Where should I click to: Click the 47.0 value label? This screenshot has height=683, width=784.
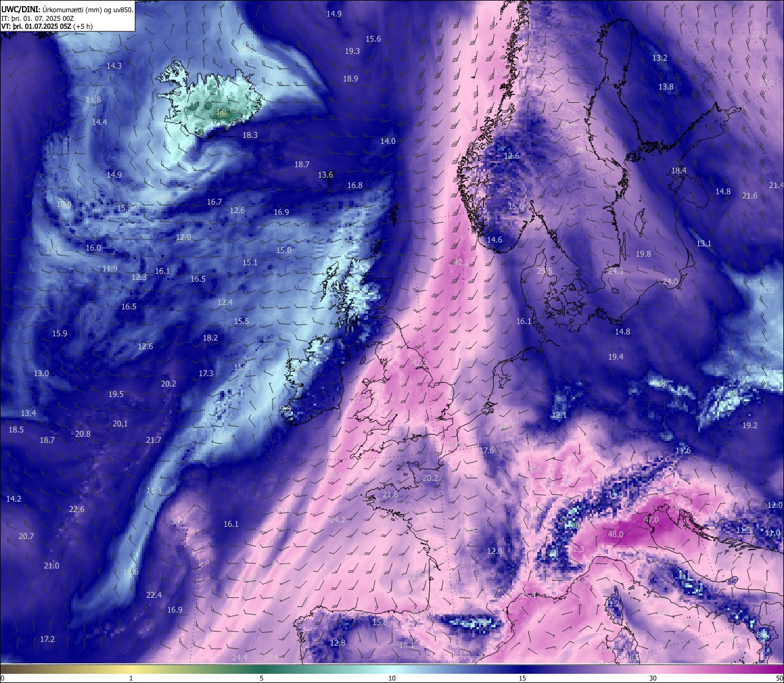tap(651, 519)
